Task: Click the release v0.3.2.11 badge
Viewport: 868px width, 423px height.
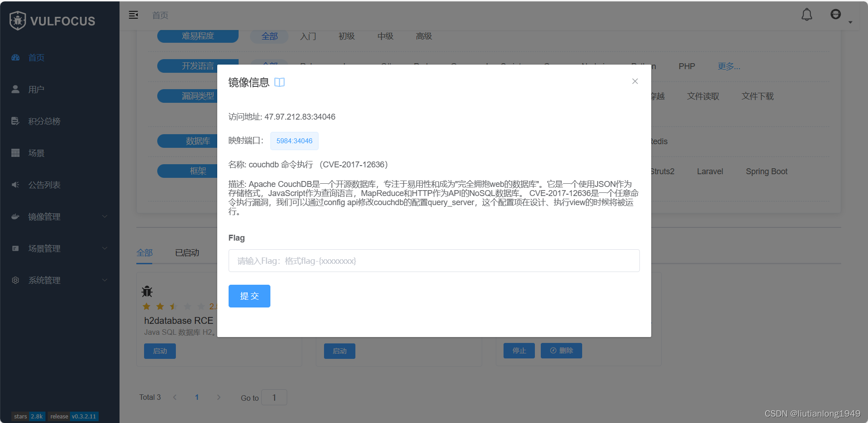Action: 73,417
